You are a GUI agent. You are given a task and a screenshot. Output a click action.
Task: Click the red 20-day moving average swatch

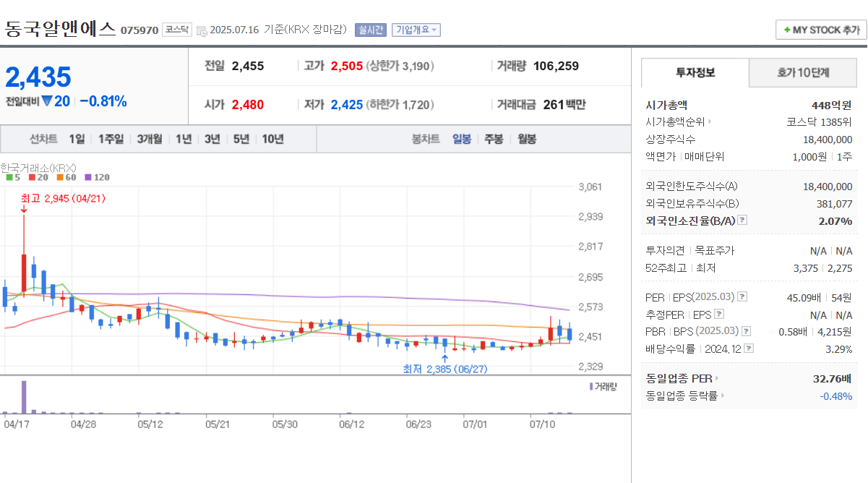coord(32,177)
